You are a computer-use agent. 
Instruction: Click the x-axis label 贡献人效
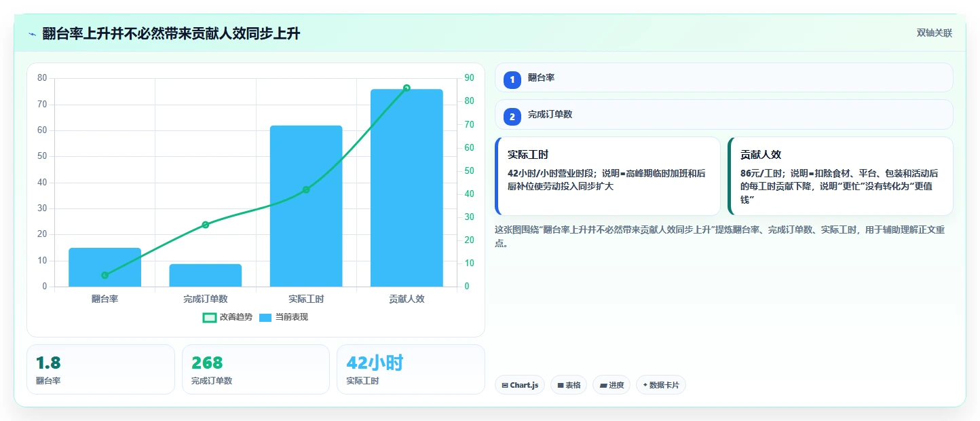(407, 299)
